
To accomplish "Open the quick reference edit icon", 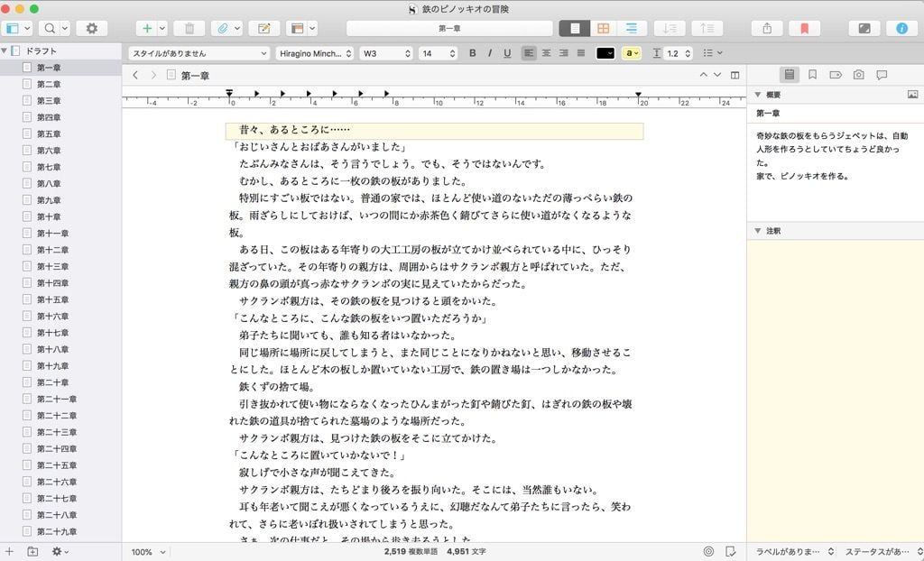I will (x=264, y=28).
